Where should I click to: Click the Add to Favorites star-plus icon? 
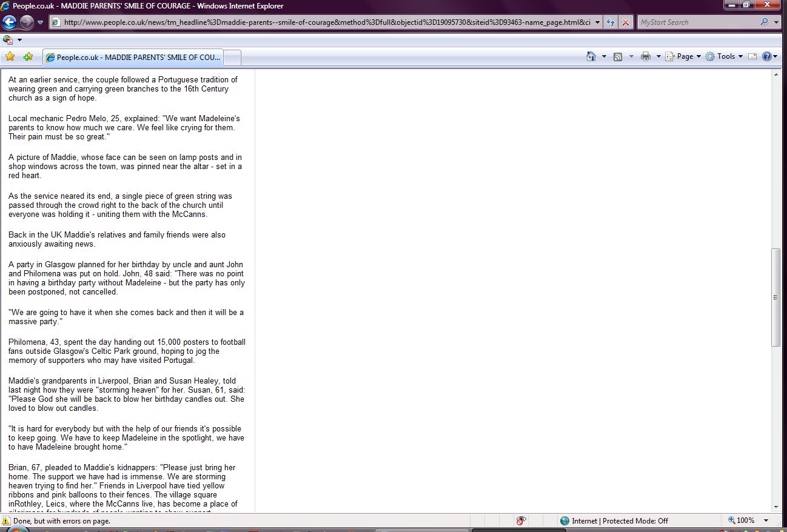coord(28,56)
